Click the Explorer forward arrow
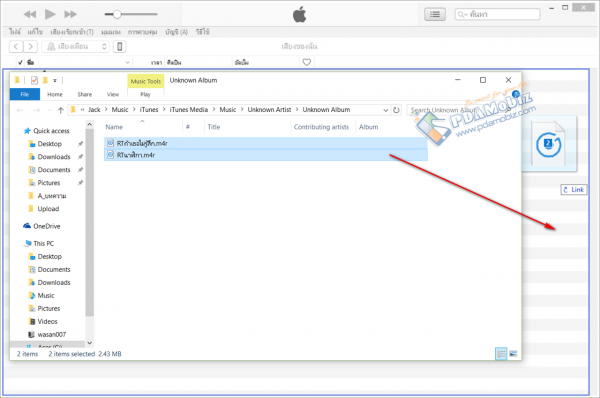This screenshot has height=398, width=600. [36, 110]
